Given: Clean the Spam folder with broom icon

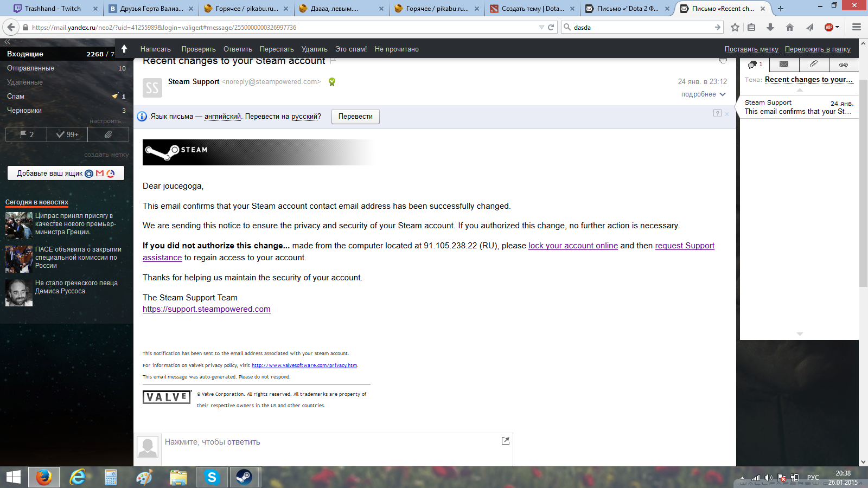Looking at the screenshot, I should point(115,96).
